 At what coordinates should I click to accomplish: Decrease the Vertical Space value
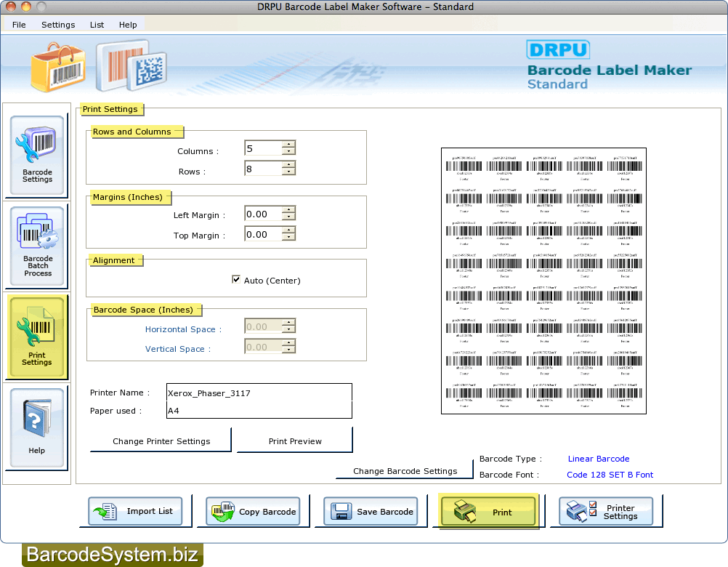288,350
